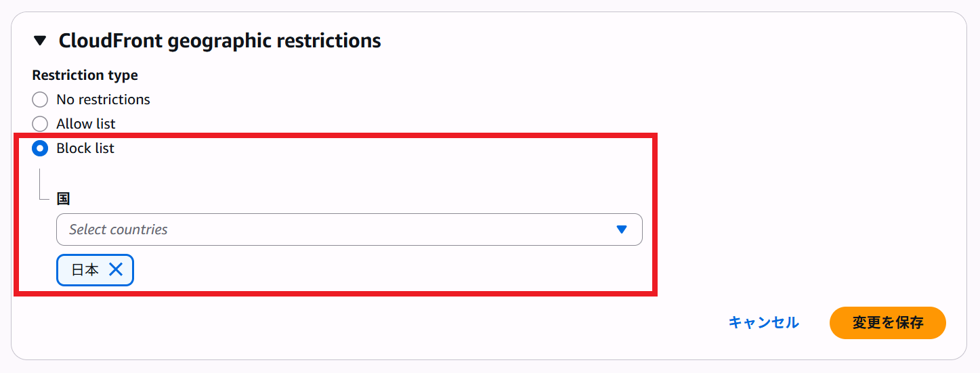
Task: Click the キャンセル link
Action: point(763,323)
